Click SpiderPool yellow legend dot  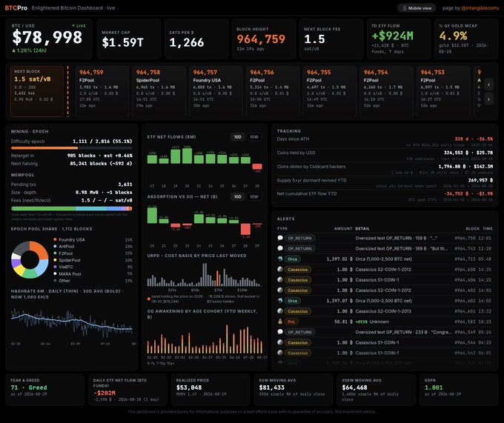[55, 260]
